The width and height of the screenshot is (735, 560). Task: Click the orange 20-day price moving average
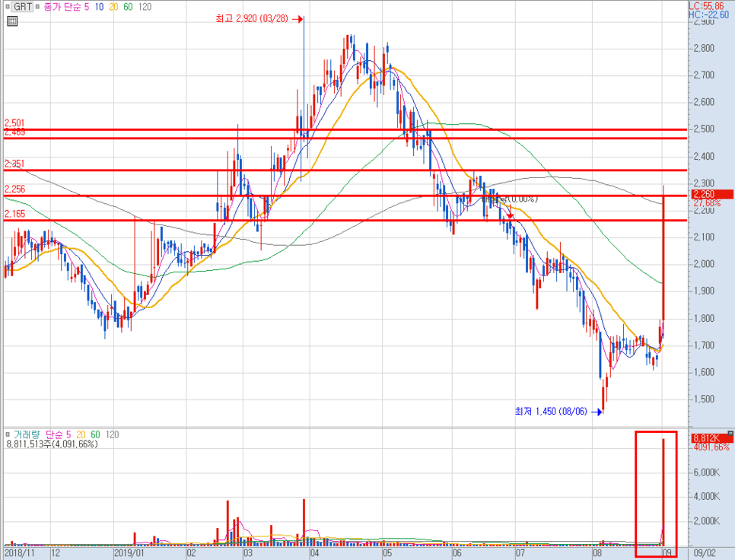coord(113,7)
